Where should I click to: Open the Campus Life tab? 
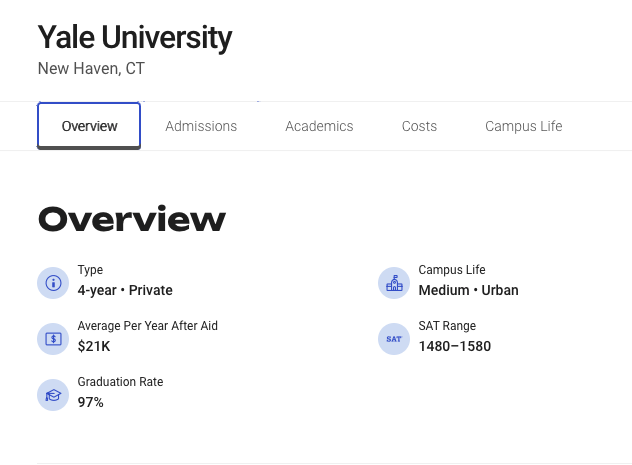click(x=523, y=126)
